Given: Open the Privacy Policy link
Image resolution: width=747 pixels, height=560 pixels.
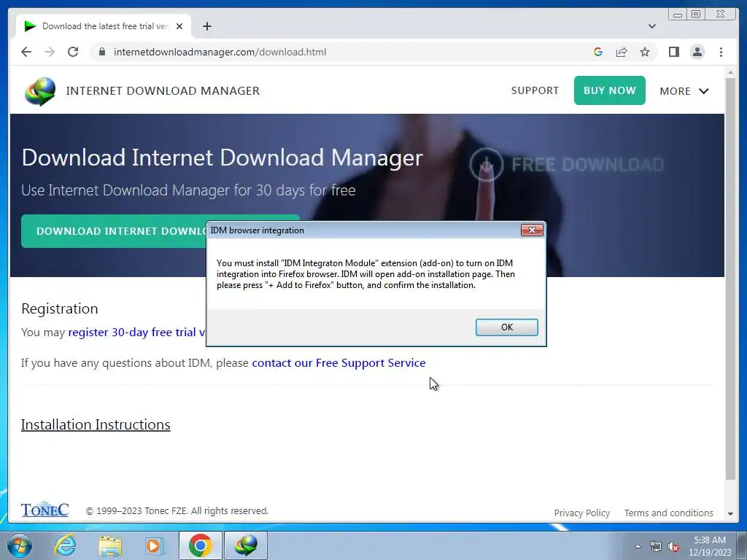Looking at the screenshot, I should coord(581,513).
